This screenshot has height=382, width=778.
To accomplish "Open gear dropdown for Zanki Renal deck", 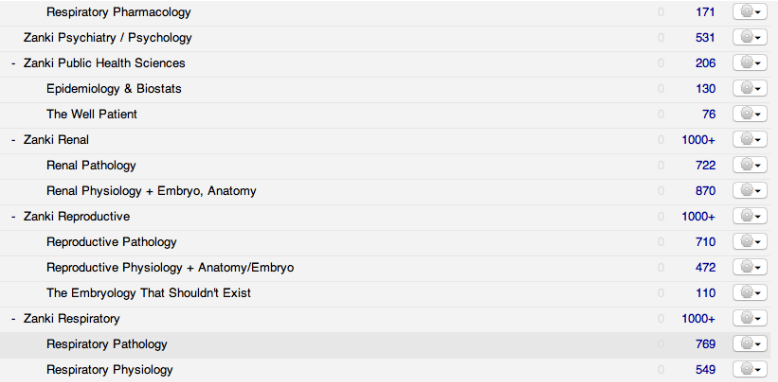I will tap(750, 140).
